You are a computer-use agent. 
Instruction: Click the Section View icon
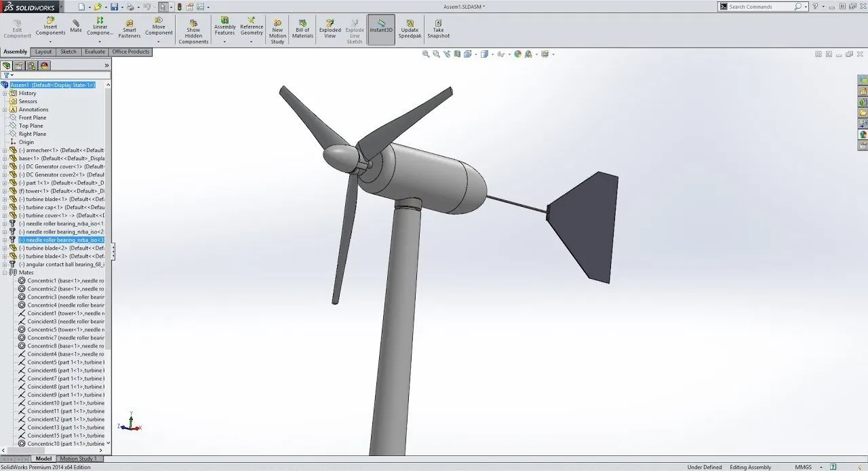(x=458, y=54)
